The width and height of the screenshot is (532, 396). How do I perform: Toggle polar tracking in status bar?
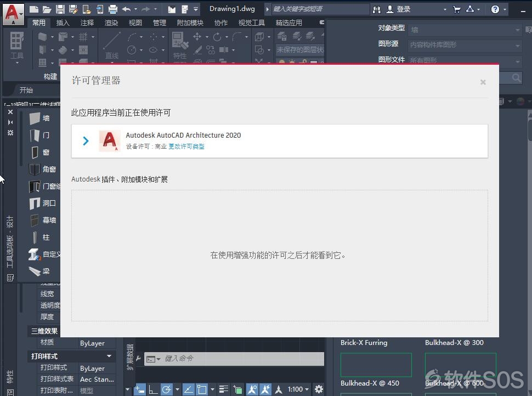point(166,389)
